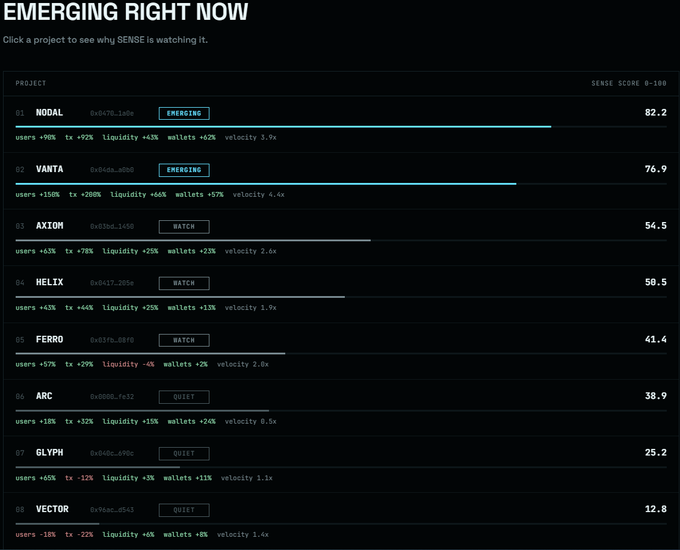Click GLYPH's score progress bar
Image resolution: width=680 pixels, height=550 pixels.
tap(341, 467)
